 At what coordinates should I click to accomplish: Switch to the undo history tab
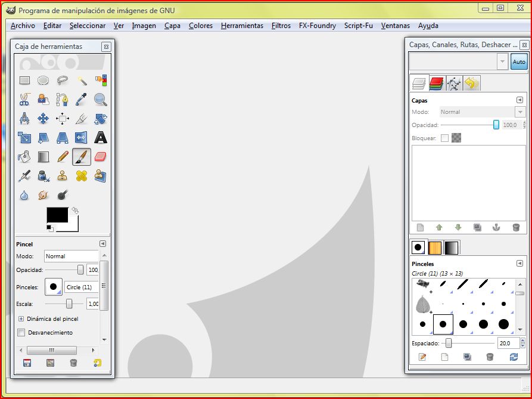click(x=472, y=83)
